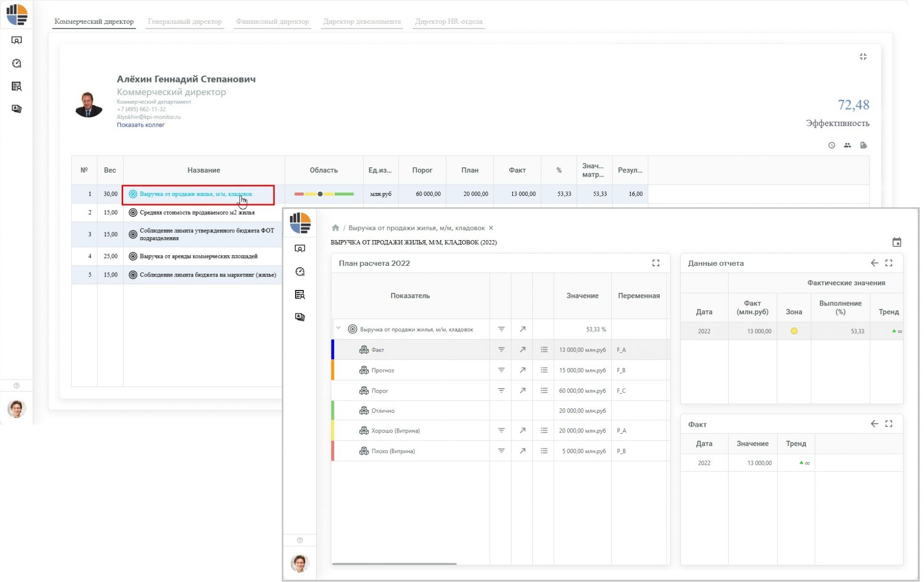Select the Отлично tree row
This screenshot has width=924, height=582.
tap(499, 411)
